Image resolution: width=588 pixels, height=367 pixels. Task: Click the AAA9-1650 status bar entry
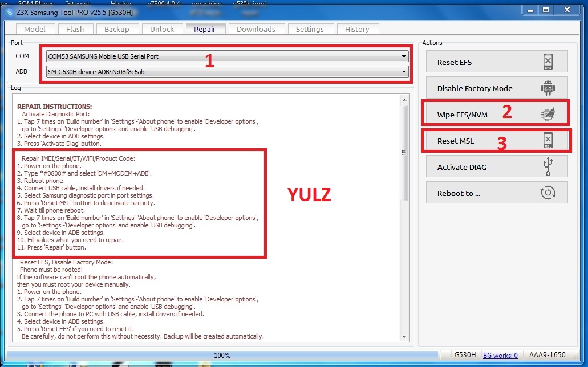[x=547, y=355]
